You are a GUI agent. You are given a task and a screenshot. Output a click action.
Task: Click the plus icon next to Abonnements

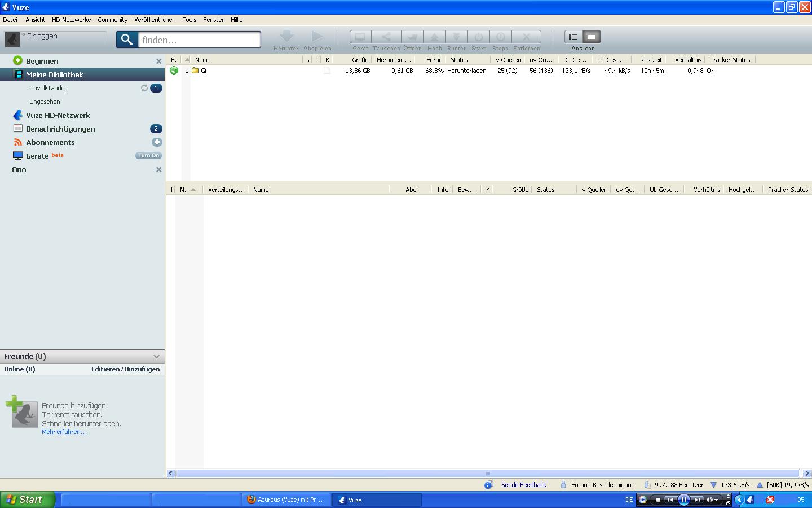[x=157, y=142]
